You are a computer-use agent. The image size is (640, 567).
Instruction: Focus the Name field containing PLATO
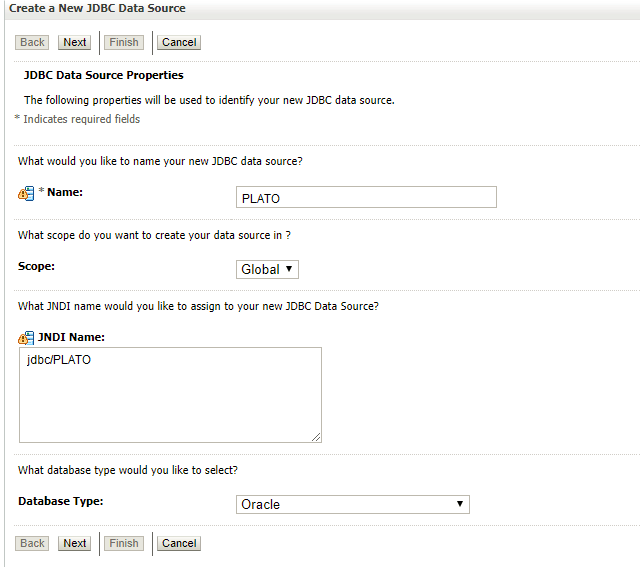366,198
